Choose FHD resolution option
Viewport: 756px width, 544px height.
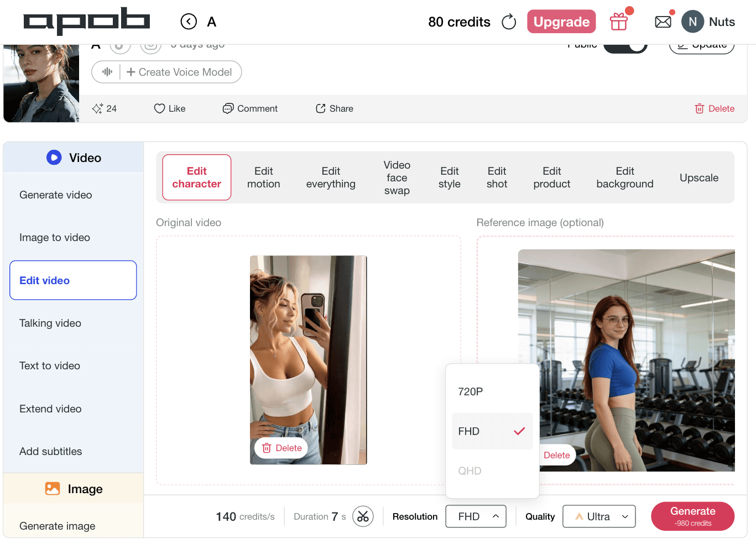(x=492, y=431)
